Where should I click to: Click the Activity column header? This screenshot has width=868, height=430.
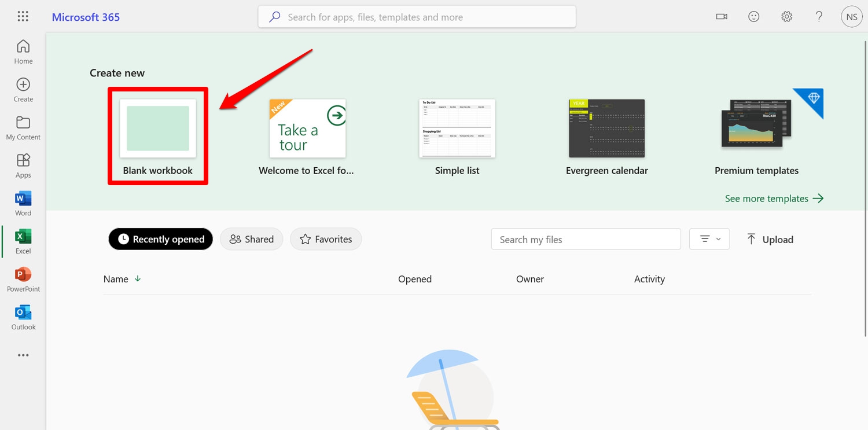(649, 279)
